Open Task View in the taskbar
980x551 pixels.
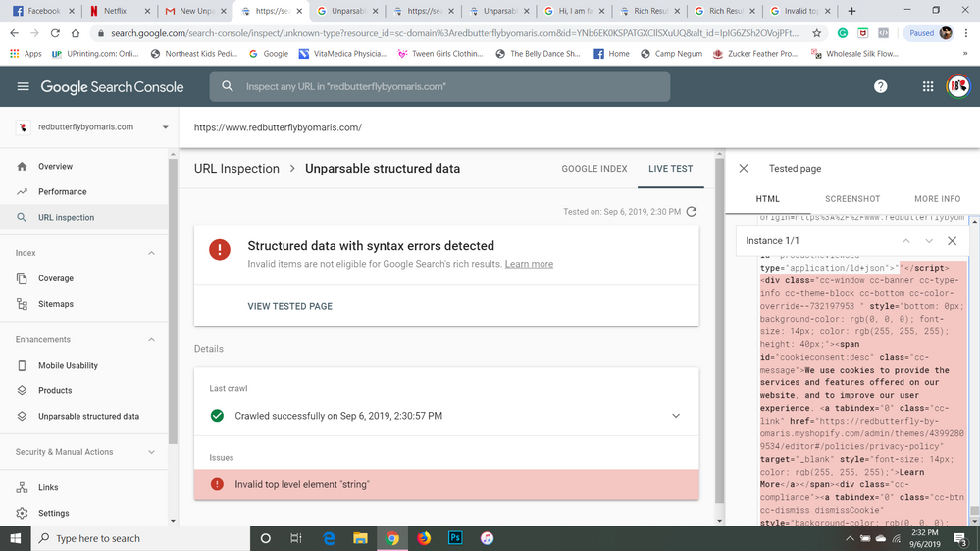(x=296, y=538)
